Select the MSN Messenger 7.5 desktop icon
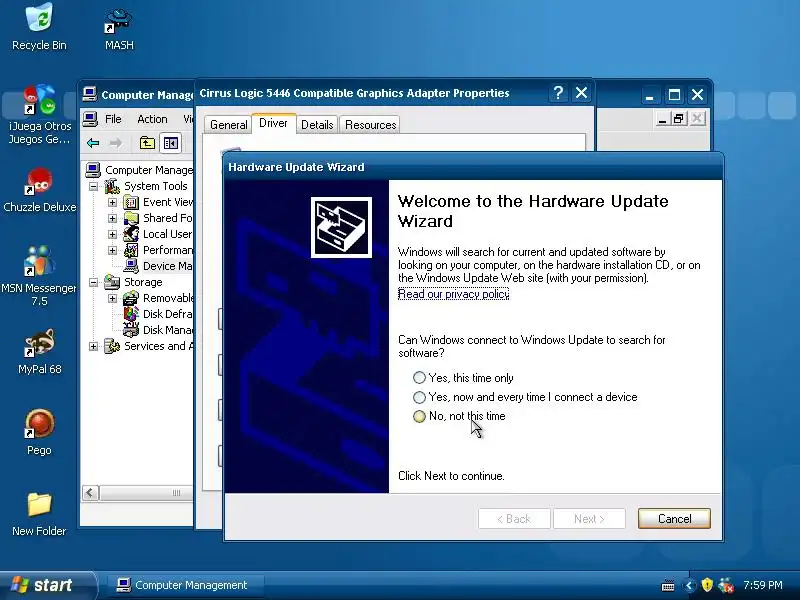This screenshot has width=800, height=600. [39, 276]
